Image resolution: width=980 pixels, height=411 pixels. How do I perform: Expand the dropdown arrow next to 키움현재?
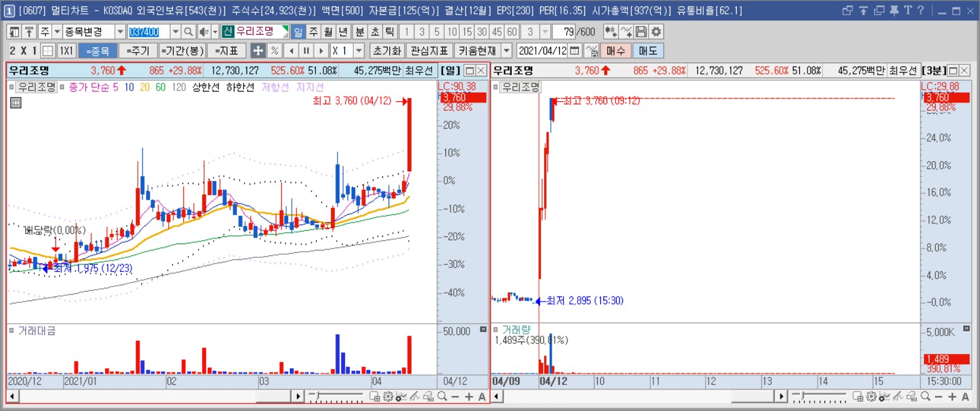pyautogui.click(x=506, y=51)
